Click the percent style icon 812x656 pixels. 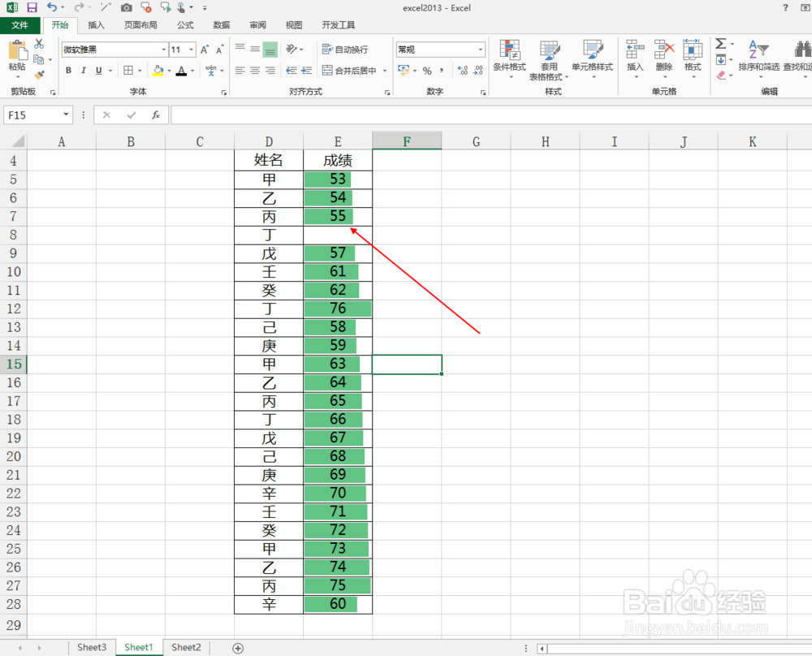point(427,71)
